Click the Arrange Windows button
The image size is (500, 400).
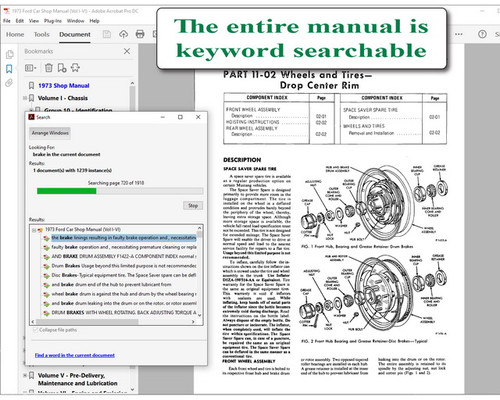click(50, 133)
